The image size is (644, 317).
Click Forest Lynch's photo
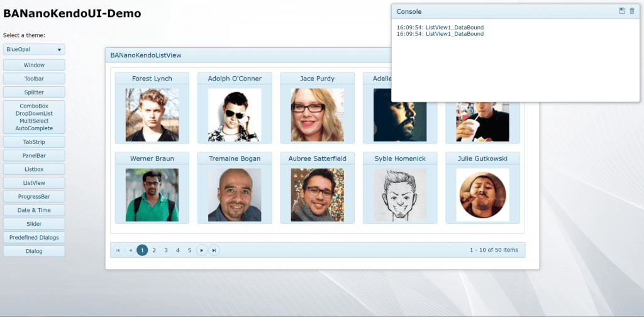click(x=152, y=115)
